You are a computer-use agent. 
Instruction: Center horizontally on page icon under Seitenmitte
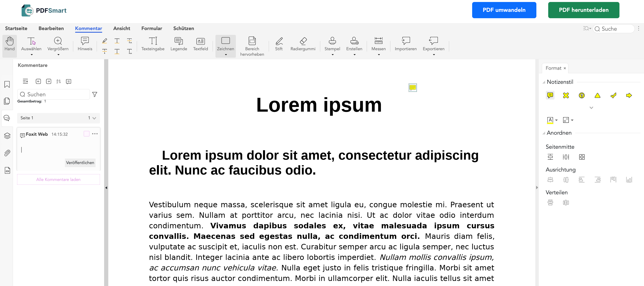point(566,157)
